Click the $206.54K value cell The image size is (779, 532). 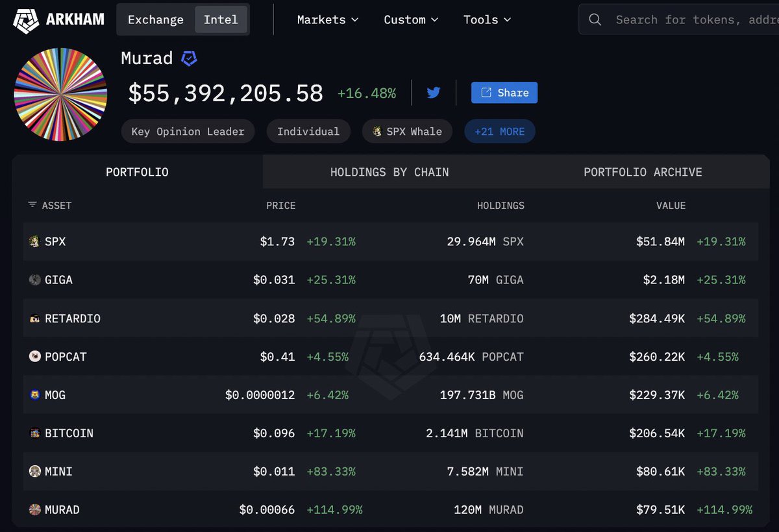coord(657,433)
